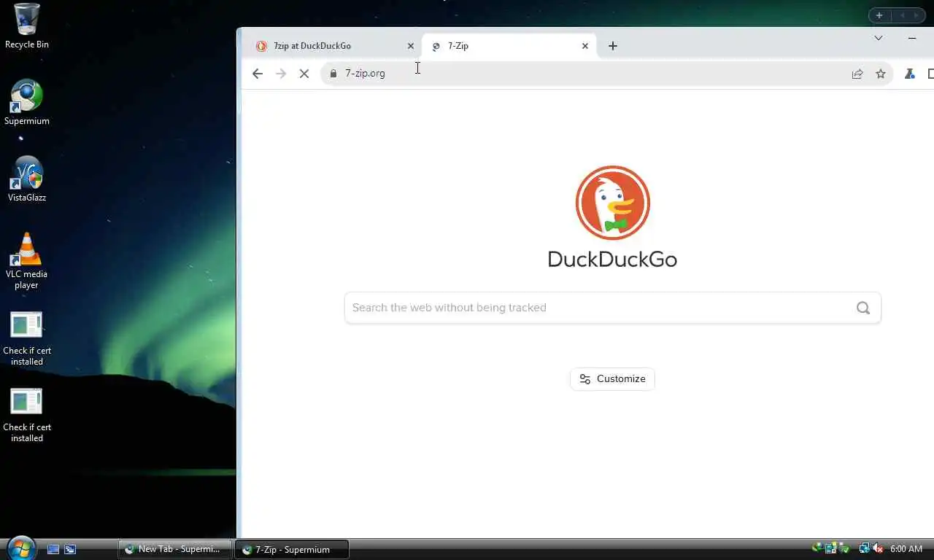Open the Windows Start orb
The image size is (934, 560).
pos(21,548)
